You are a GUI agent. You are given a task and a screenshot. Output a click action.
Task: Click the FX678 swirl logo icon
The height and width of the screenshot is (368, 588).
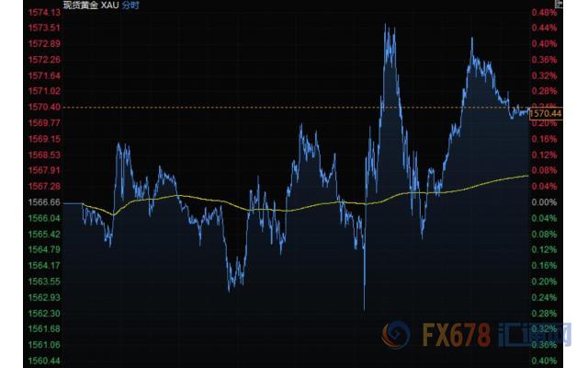coord(397,335)
